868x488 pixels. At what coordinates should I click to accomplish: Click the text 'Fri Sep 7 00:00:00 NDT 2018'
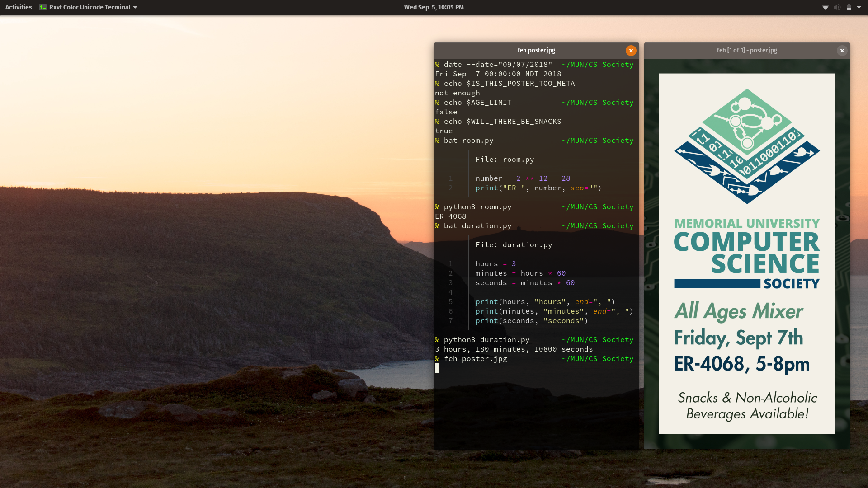498,74
